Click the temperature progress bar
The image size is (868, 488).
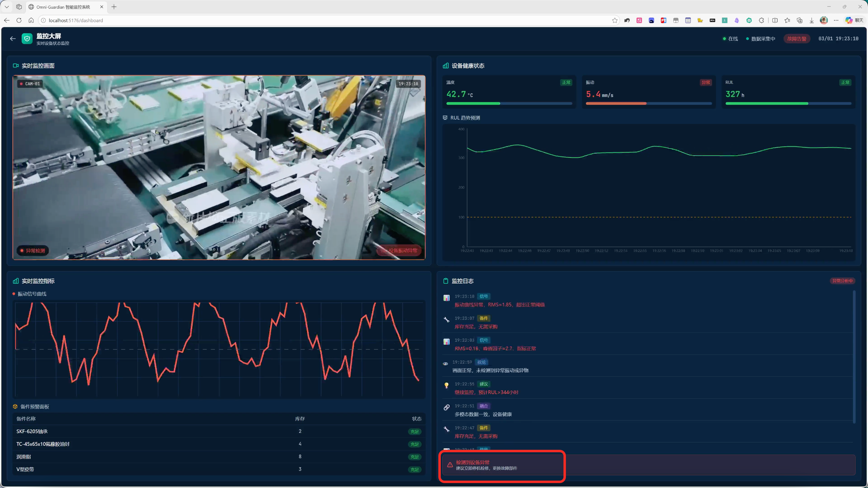coord(509,104)
